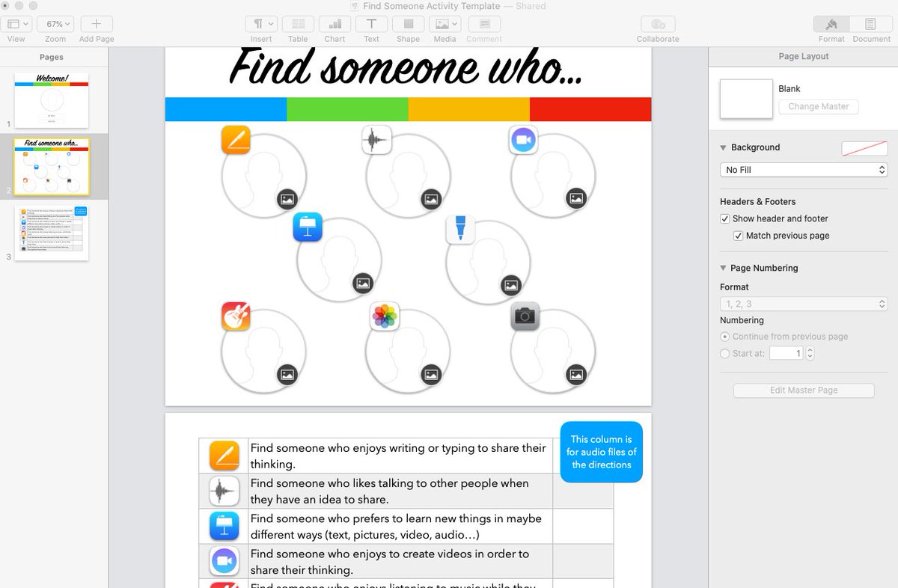The height and width of the screenshot is (588, 898).
Task: Select the Start at radio button
Action: click(724, 353)
